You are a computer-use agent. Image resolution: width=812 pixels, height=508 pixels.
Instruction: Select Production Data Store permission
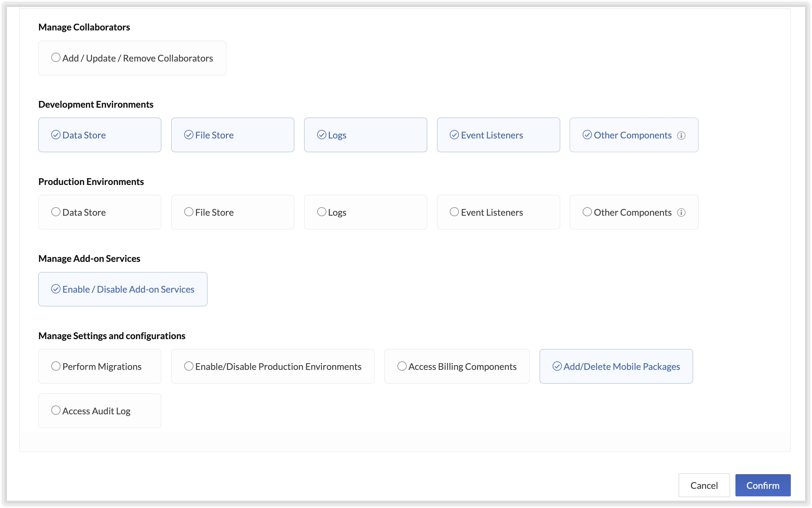[56, 212]
